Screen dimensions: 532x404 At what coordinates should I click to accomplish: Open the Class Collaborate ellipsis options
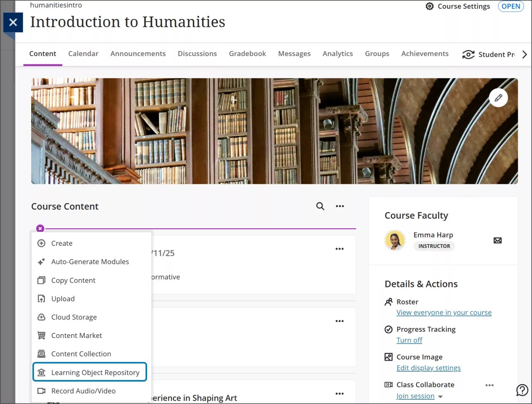(489, 385)
